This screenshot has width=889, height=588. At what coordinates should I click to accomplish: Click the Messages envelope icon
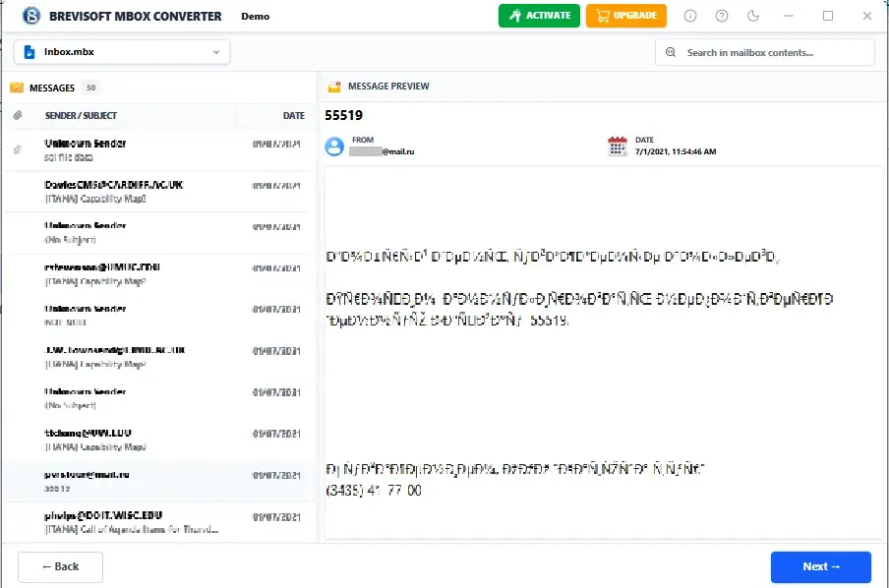click(x=17, y=88)
